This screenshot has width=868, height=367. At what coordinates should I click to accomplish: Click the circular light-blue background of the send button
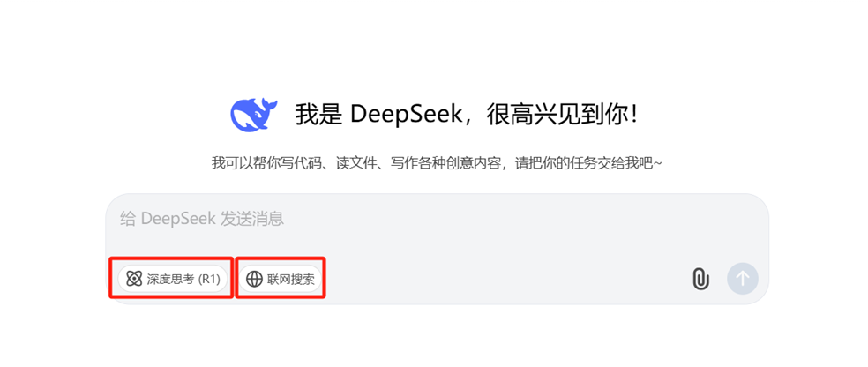743,278
